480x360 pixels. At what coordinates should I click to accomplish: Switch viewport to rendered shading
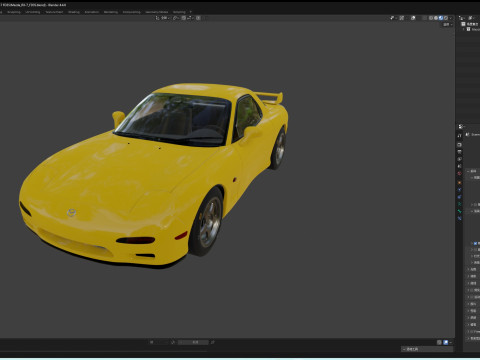[x=446, y=18]
